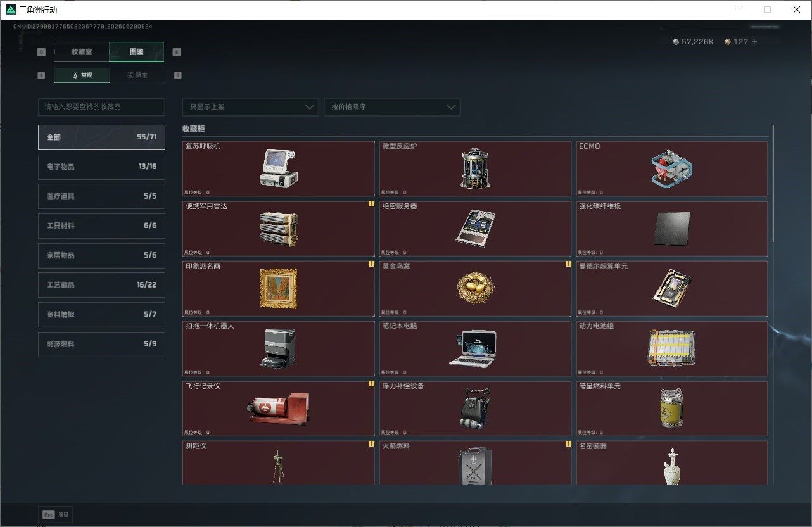Screen dimensions: 812x527
Task: Select the 资料情报 category
Action: point(101,314)
